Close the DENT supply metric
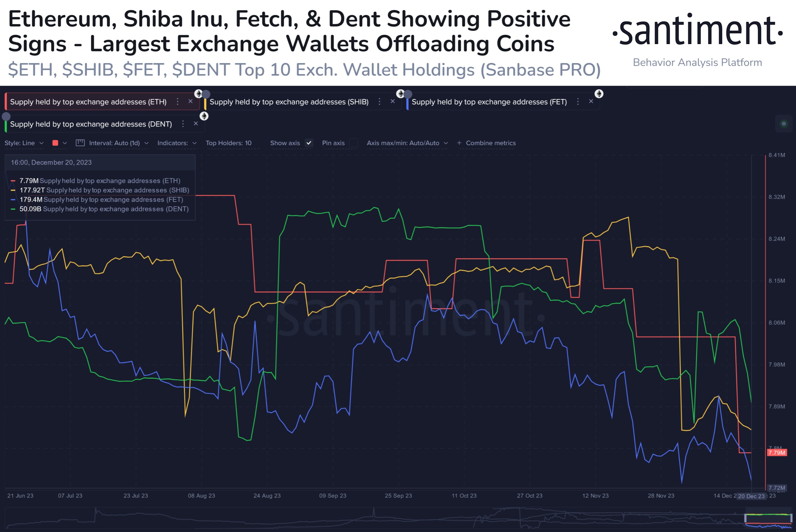 196,124
